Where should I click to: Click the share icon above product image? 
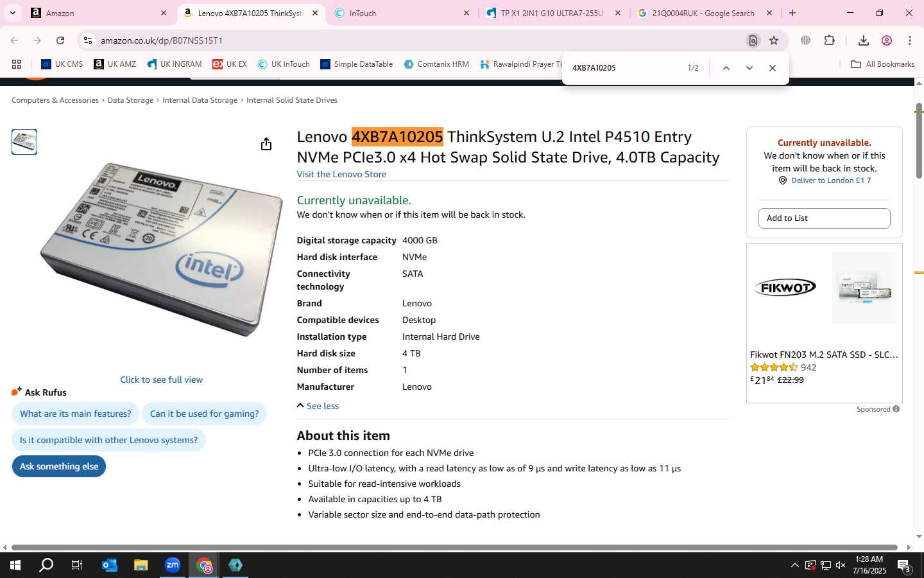point(266,144)
